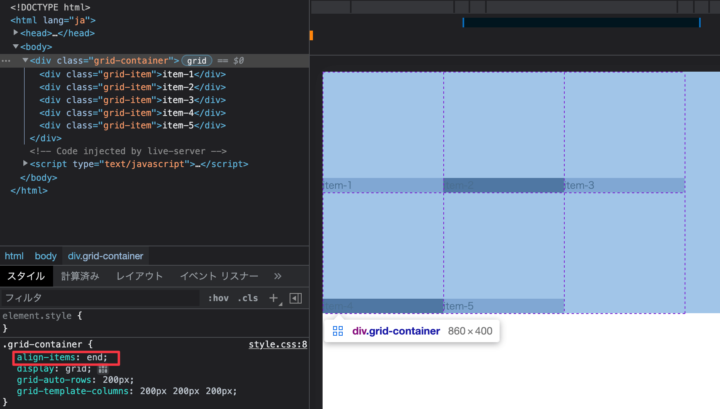This screenshot has height=409, width=720.
Task: Open the style.css:8 source link
Action: (x=278, y=344)
